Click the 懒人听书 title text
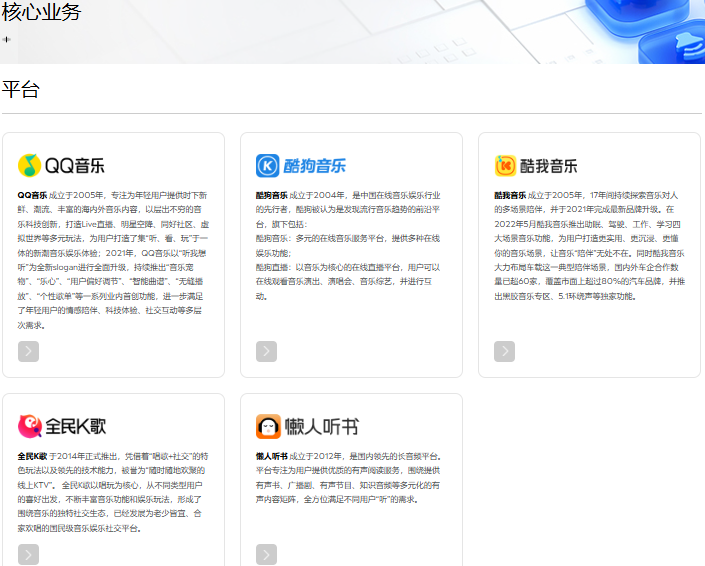Viewport: 705px width, 566px height. click(x=321, y=426)
